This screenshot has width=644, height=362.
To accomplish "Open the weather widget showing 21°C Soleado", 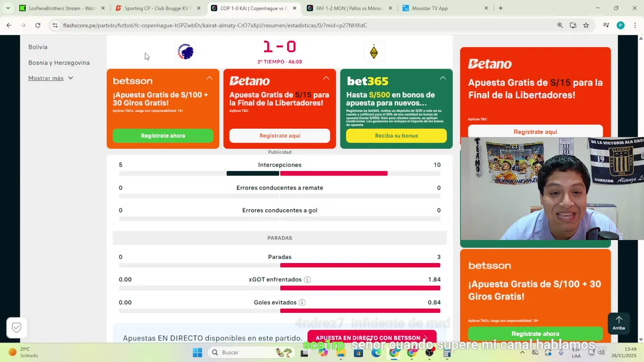I will [x=23, y=352].
